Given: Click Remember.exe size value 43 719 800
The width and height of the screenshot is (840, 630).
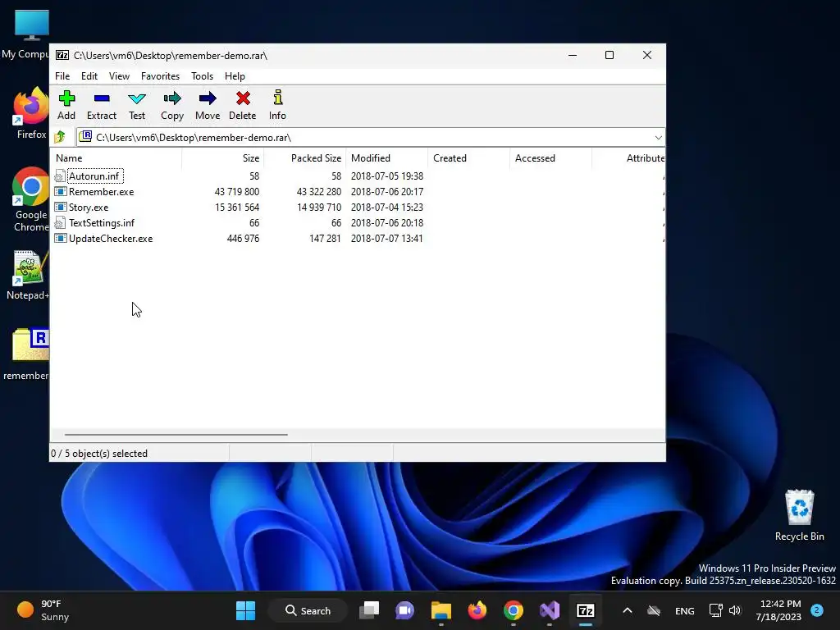Looking at the screenshot, I should [237, 192].
